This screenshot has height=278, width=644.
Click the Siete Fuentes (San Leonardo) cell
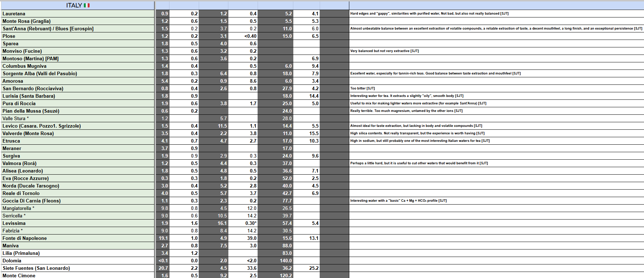pos(77,268)
